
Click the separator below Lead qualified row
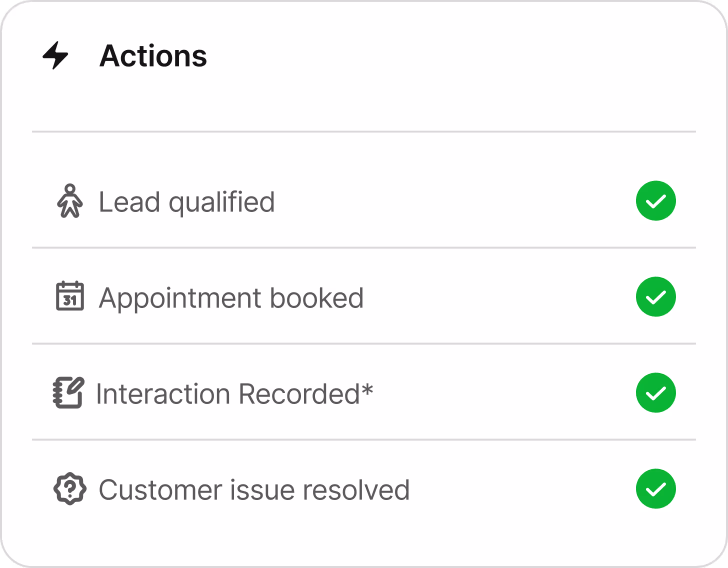click(x=364, y=247)
